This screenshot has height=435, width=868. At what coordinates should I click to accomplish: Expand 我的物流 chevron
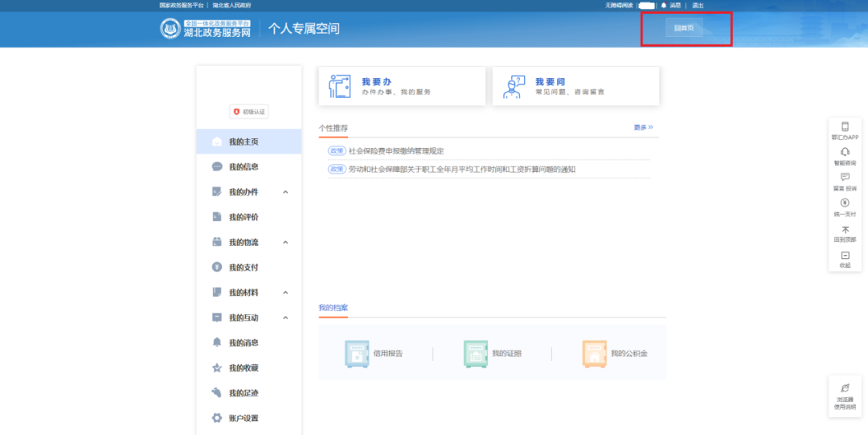[x=285, y=242]
